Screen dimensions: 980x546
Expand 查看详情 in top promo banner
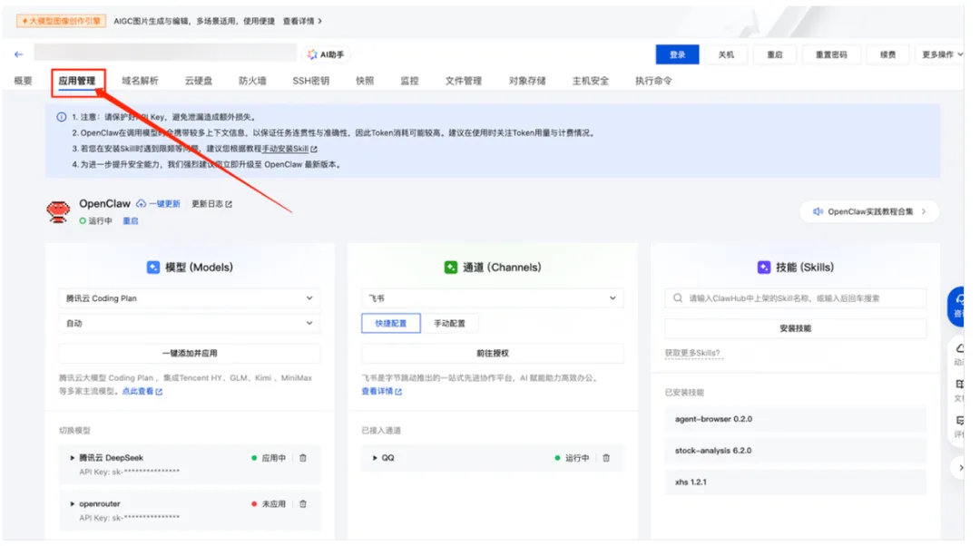click(x=302, y=21)
